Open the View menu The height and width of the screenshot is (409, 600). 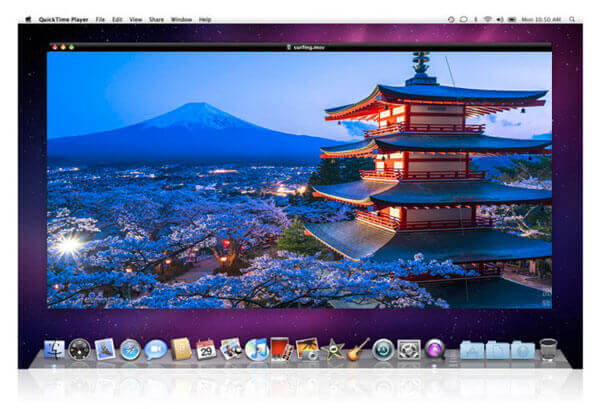[x=135, y=20]
